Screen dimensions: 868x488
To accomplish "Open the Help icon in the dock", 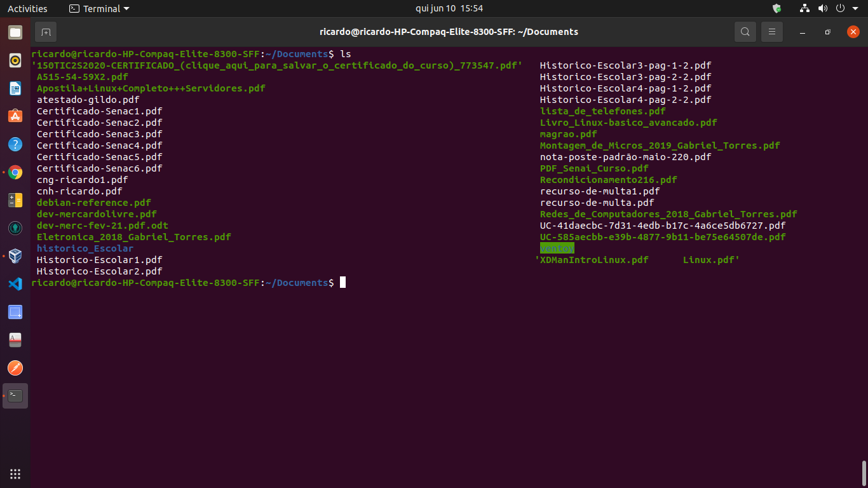I will pos(15,144).
